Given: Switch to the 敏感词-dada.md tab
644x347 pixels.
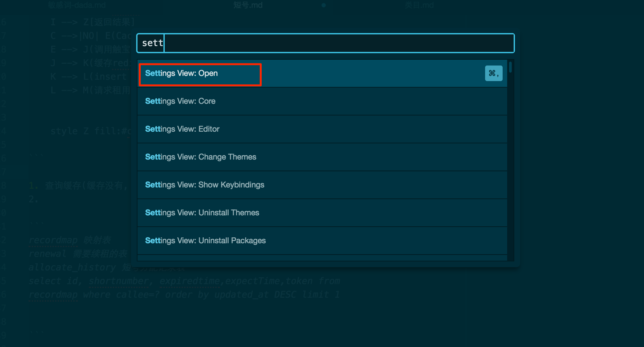Looking at the screenshot, I should (77, 5).
